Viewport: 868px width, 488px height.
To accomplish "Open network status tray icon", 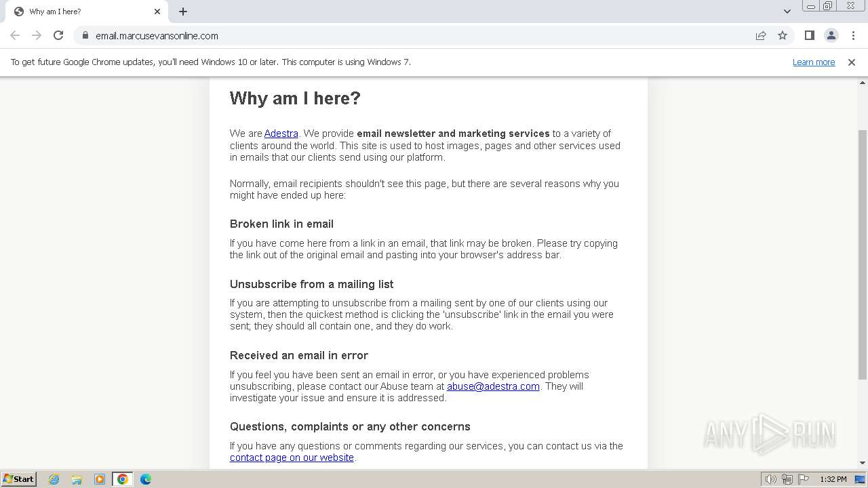I will (787, 479).
